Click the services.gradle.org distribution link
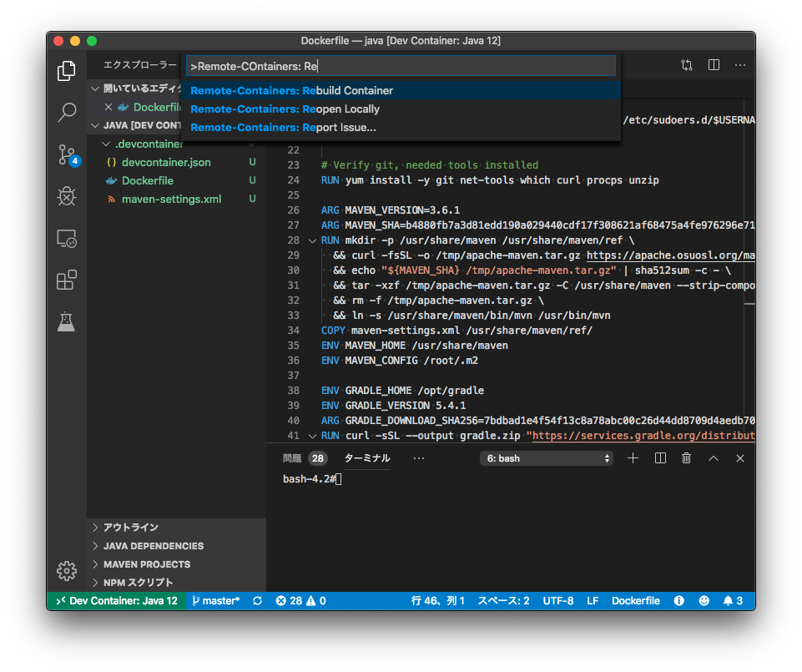This screenshot has height=672, width=802. (644, 436)
